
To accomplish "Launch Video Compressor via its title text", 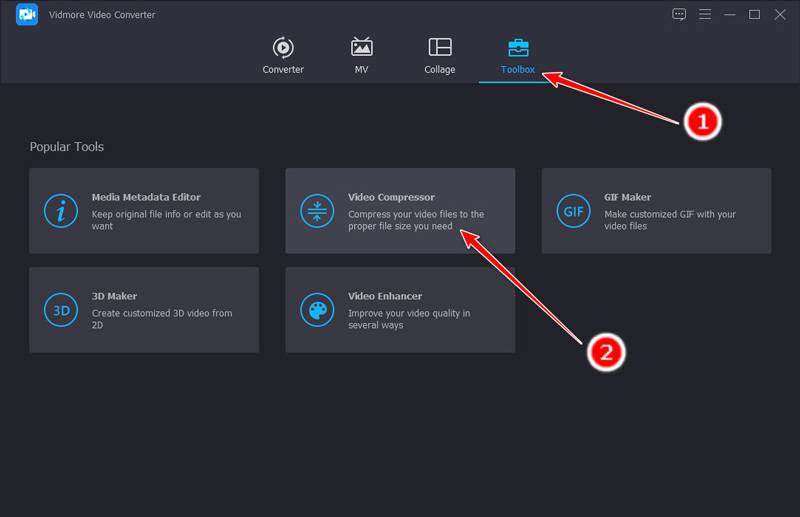I will 391,197.
